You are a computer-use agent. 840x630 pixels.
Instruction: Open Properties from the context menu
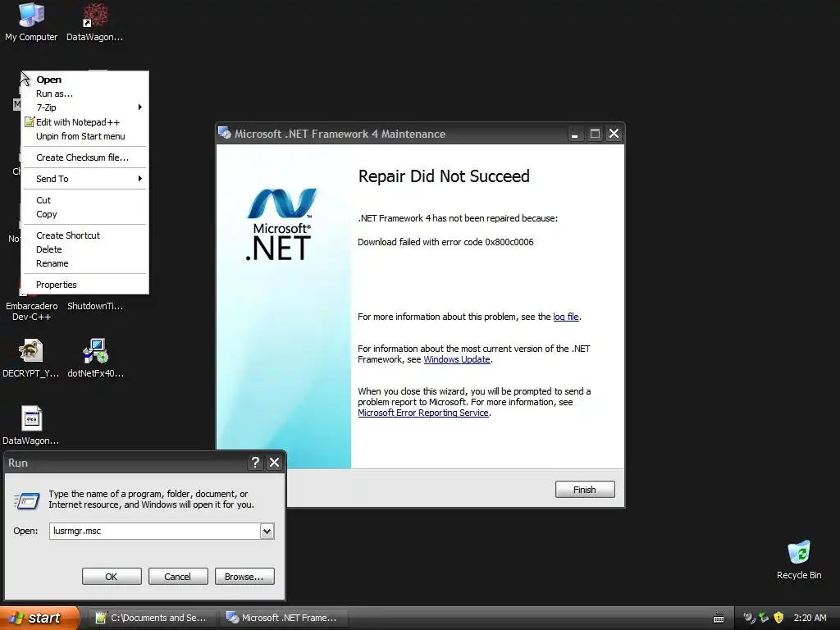pyautogui.click(x=84, y=285)
